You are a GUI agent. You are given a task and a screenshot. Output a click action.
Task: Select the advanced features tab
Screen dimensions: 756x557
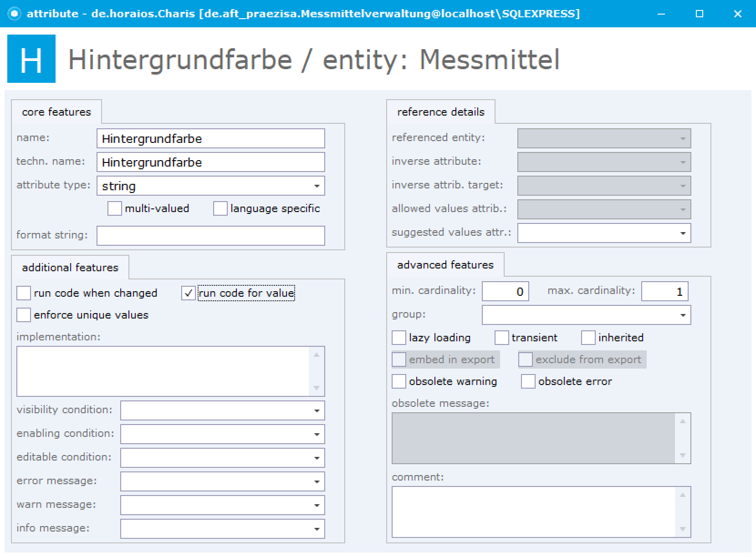point(445,265)
